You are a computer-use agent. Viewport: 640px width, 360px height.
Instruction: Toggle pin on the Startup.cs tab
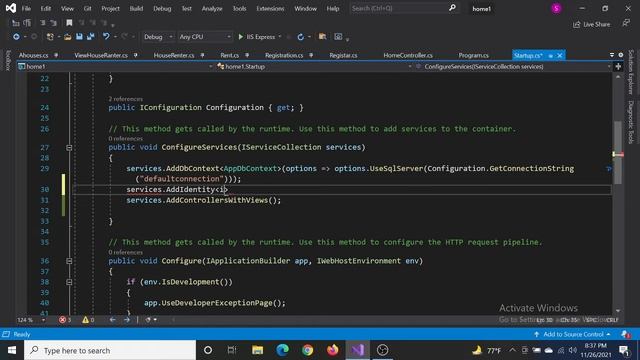click(x=551, y=56)
